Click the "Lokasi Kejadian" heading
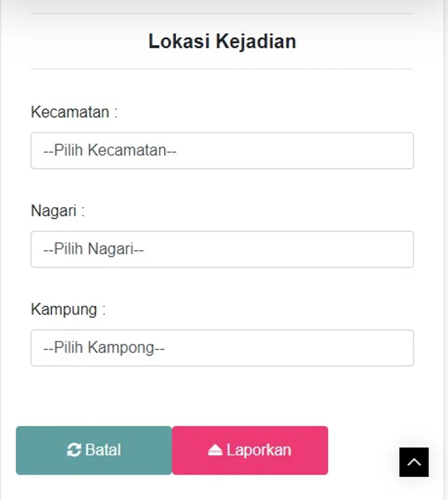This screenshot has width=448, height=500. coord(222,42)
